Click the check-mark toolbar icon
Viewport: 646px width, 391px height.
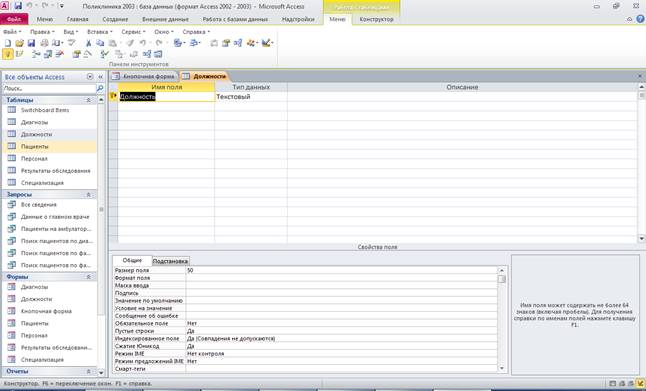click(x=105, y=54)
